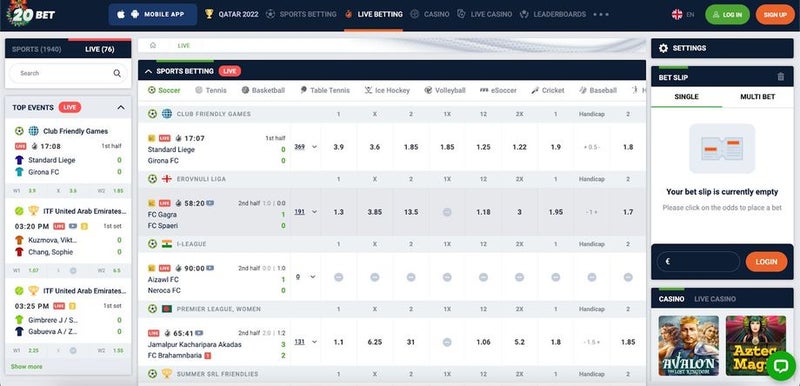
Task: Switch to the Live (76) tab
Action: tap(99, 49)
